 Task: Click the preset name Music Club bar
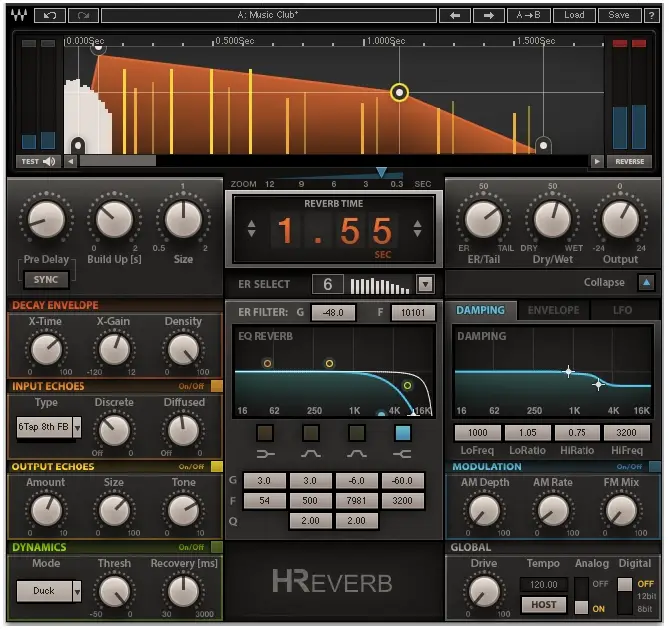269,15
